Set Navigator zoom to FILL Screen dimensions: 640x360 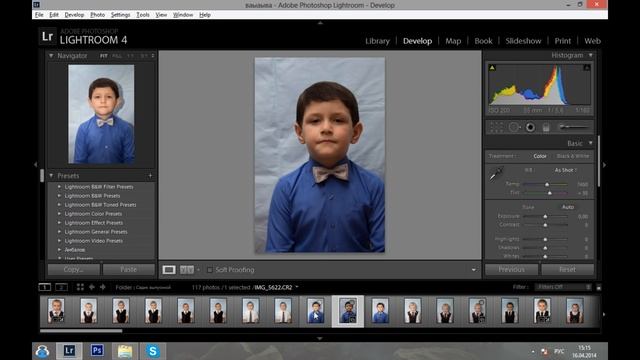[117, 56]
